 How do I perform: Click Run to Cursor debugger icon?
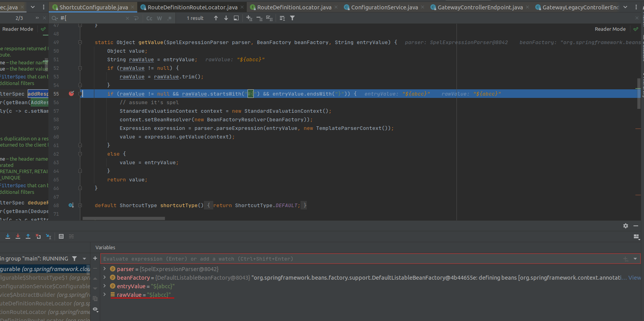pos(48,236)
